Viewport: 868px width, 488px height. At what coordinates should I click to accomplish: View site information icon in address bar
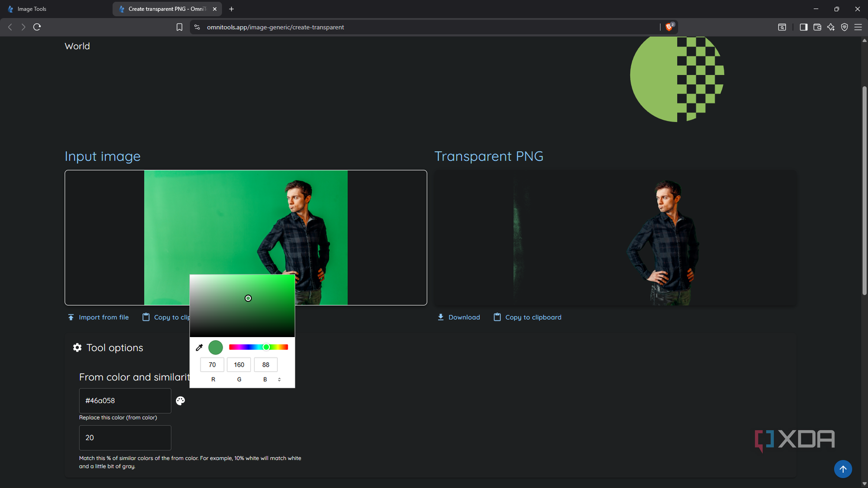pos(197,27)
